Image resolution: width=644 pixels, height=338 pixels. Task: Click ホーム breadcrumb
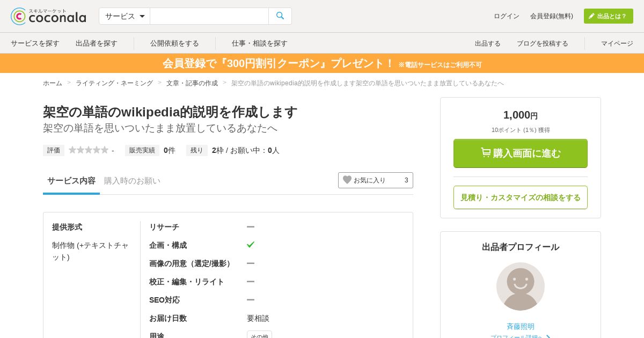click(53, 83)
